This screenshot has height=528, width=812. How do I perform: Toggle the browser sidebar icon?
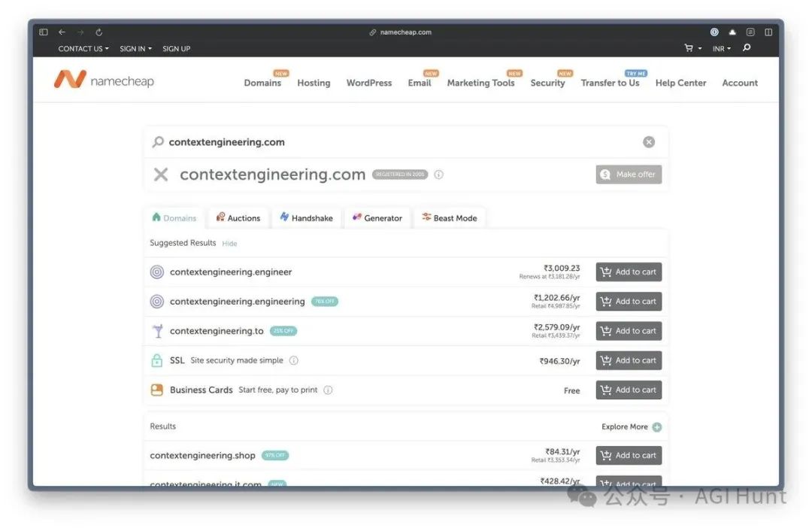(44, 32)
